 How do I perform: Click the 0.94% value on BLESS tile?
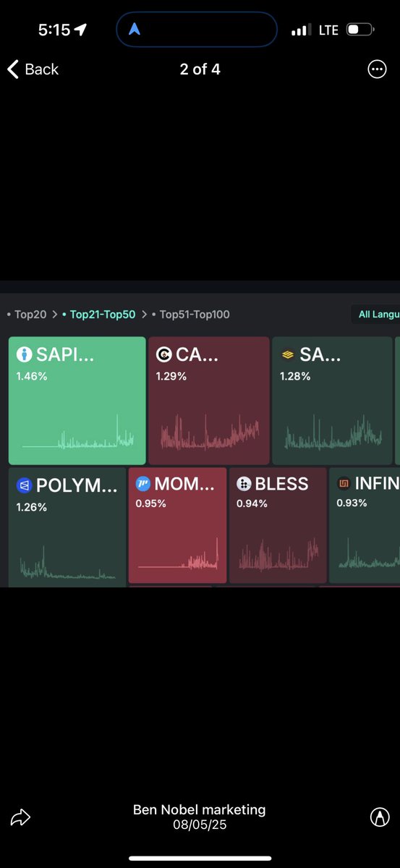252,503
